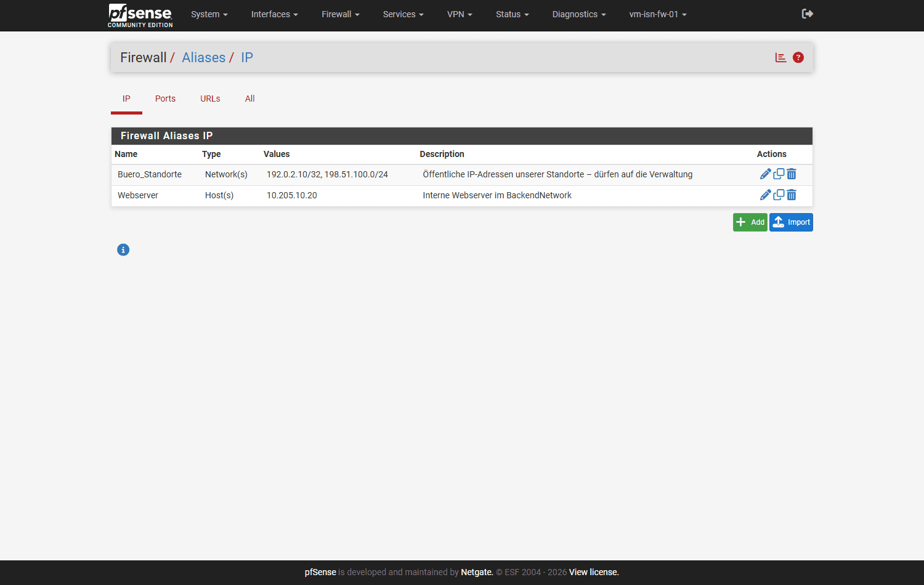
Task: Click values 192.0.2.10/32, 198.51.100.0/24
Action: 327,174
